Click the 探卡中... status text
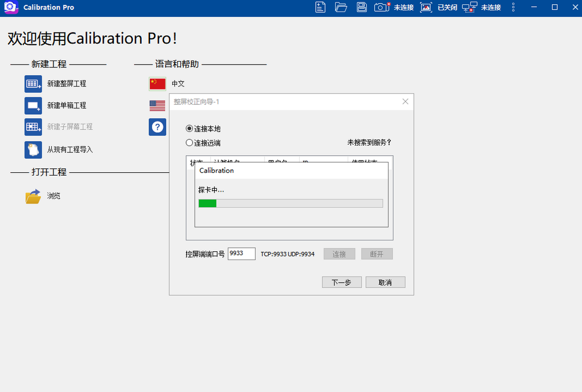This screenshot has height=392, width=582. pos(211,190)
